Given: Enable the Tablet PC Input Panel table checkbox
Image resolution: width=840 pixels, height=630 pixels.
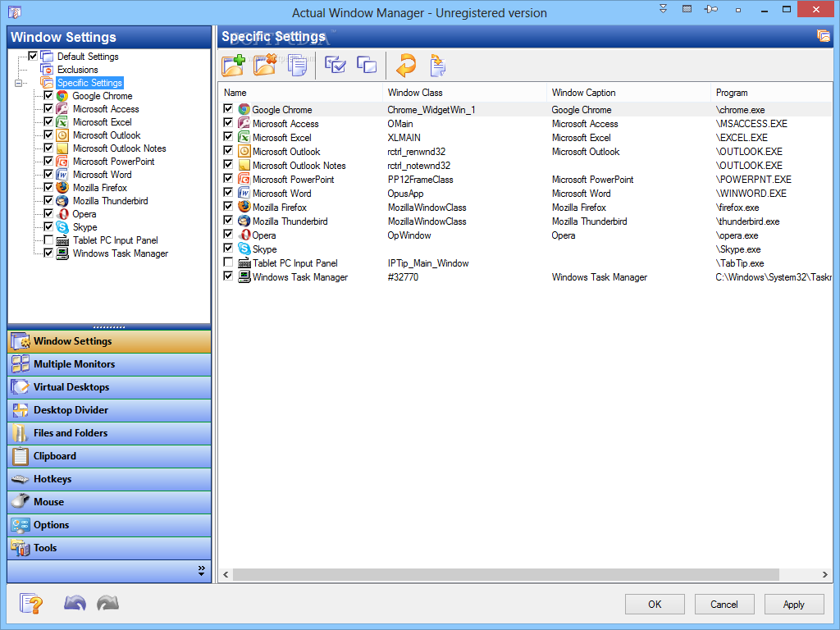Looking at the screenshot, I should [228, 262].
